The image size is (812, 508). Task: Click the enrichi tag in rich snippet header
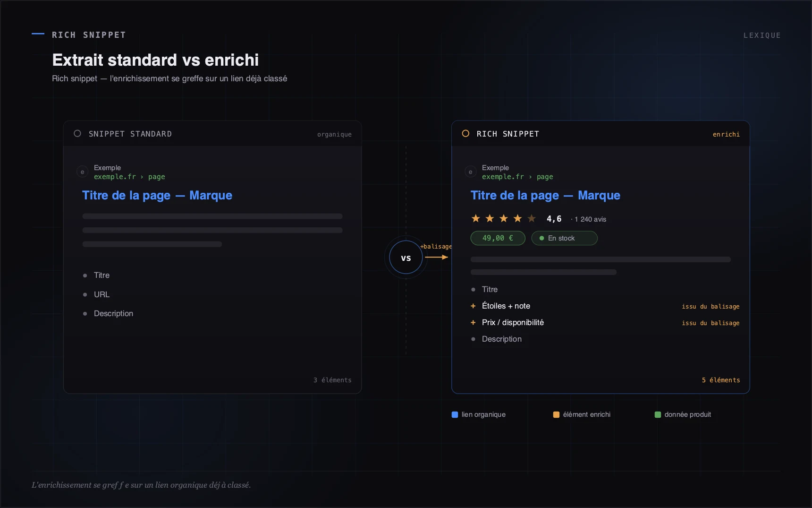[726, 134]
